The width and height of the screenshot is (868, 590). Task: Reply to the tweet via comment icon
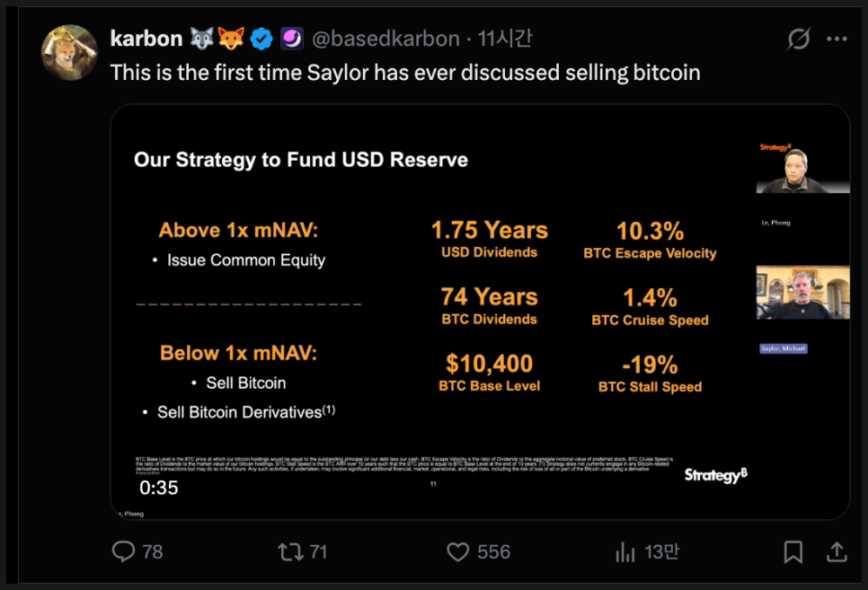124,550
